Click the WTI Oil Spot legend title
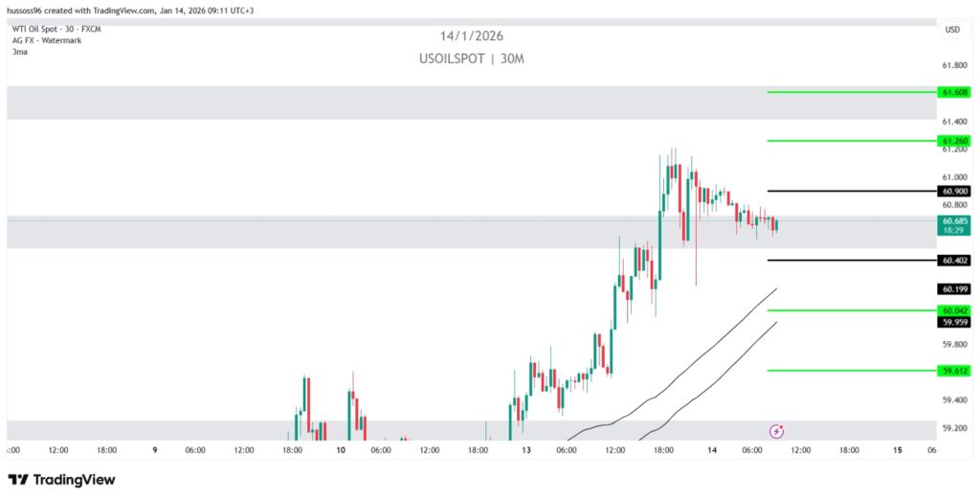Viewport: 980px width, 500px height. pyautogui.click(x=56, y=29)
